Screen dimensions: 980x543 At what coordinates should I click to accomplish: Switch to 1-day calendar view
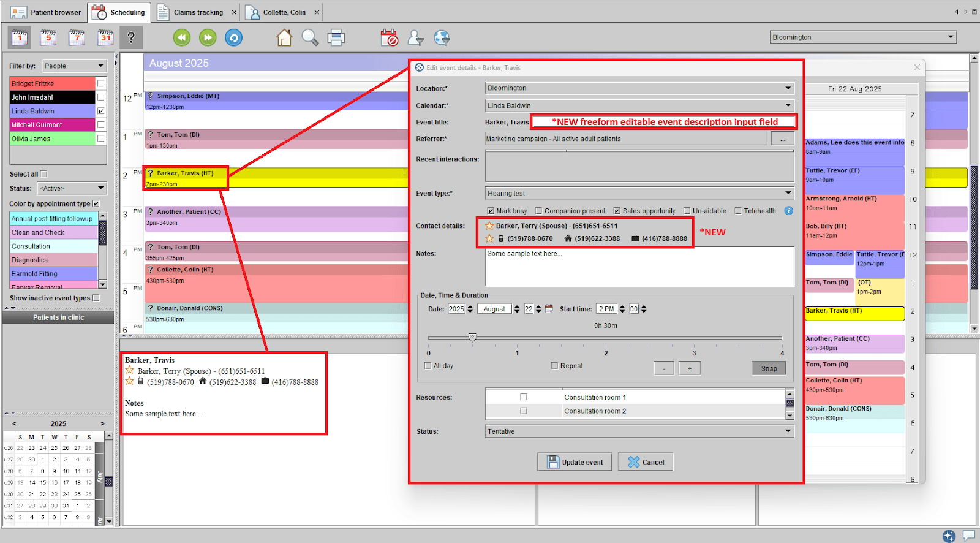[20, 37]
